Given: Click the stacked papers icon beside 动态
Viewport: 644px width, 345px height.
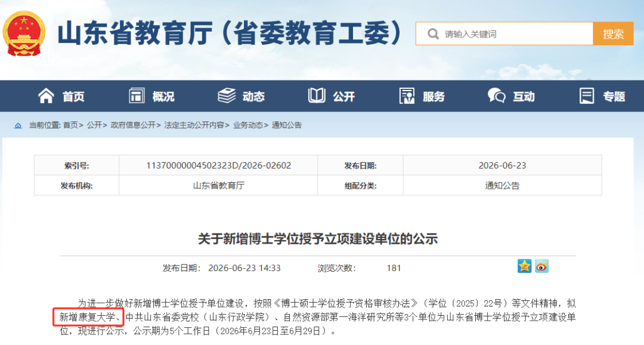Looking at the screenshot, I should click(x=227, y=96).
